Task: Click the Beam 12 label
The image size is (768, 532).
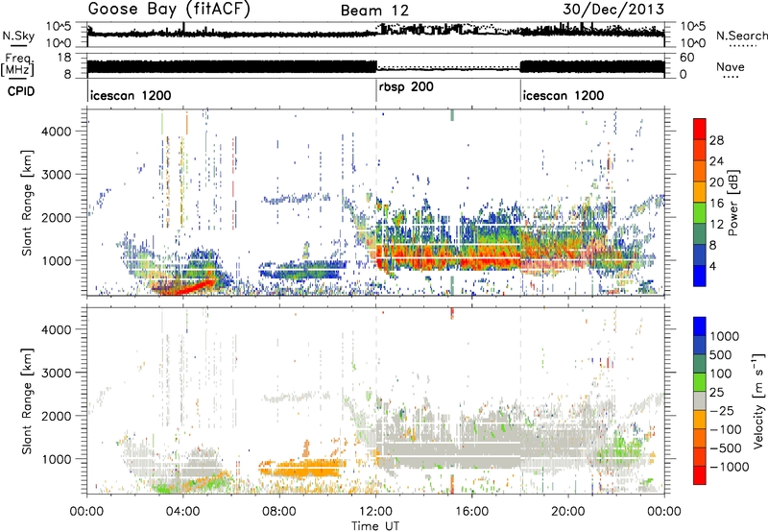Action: click(x=374, y=11)
